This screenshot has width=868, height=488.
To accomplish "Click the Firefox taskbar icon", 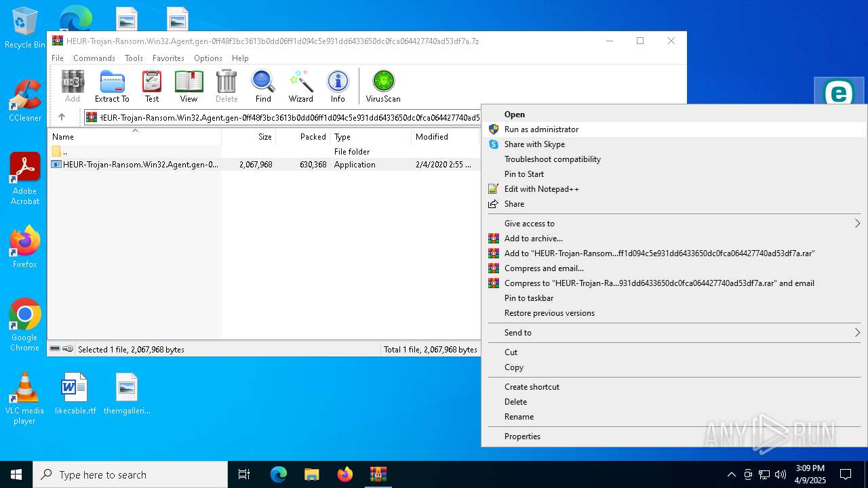I will tap(345, 474).
